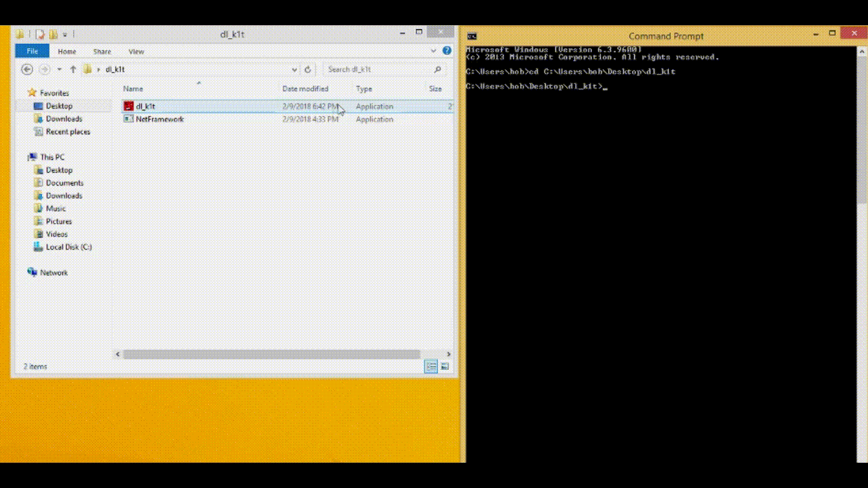Switch to details view layout icon

point(431,366)
